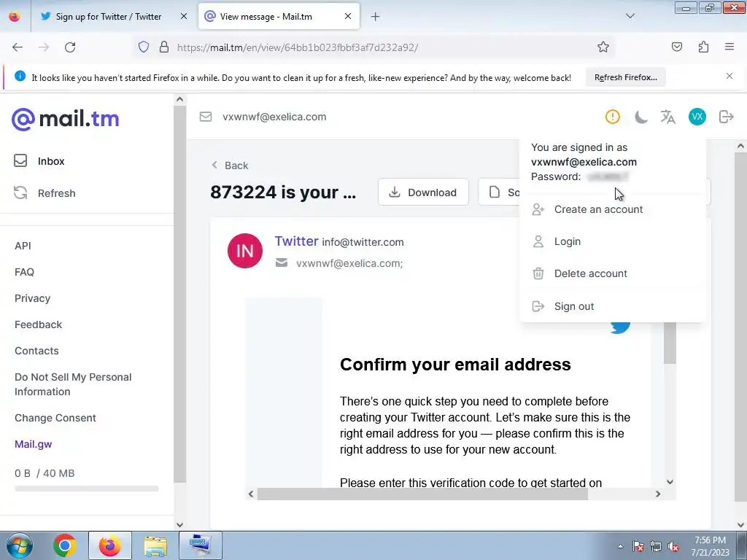Click email body scroll left arrow
Screen dimensions: 747x560
pos(251,494)
